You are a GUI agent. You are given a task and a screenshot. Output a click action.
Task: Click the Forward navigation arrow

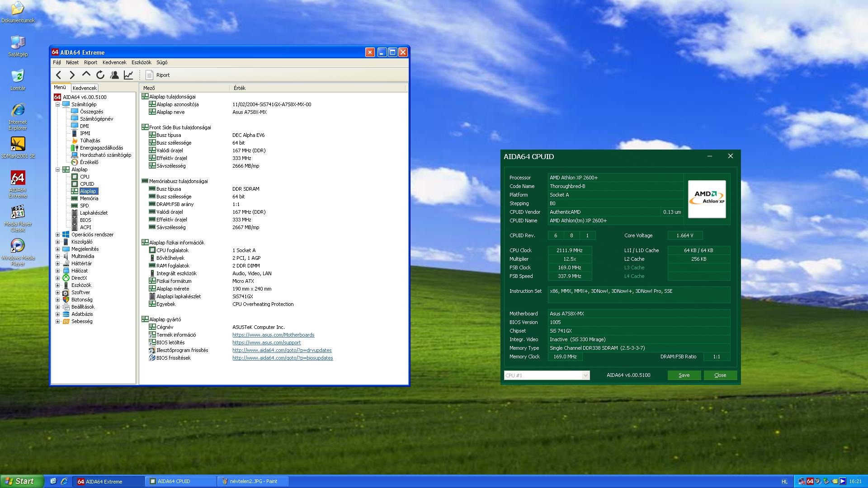(x=72, y=75)
